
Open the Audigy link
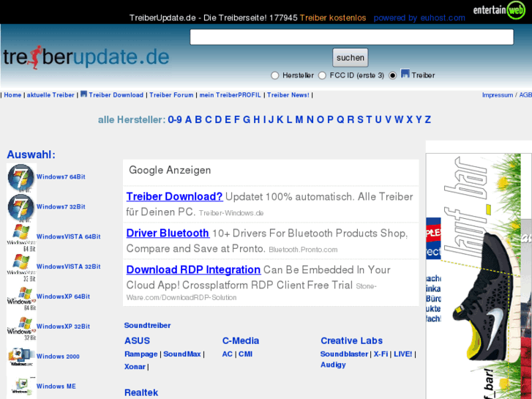(333, 365)
